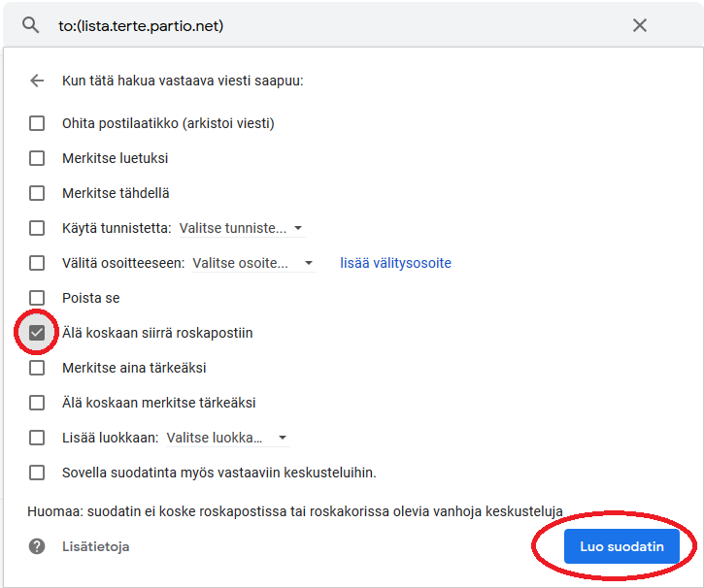
Task: Tick the 'Merkitse tähdellä' checkbox
Action: pyautogui.click(x=37, y=193)
